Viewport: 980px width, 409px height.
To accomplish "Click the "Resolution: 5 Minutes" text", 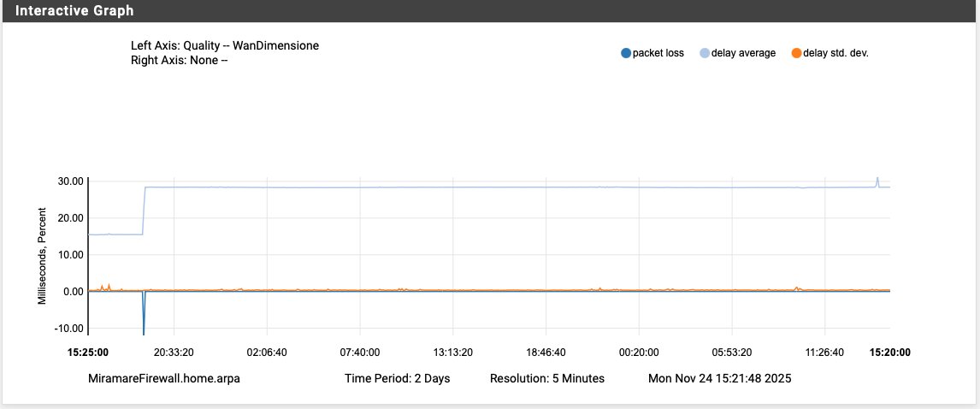I will click(x=547, y=378).
